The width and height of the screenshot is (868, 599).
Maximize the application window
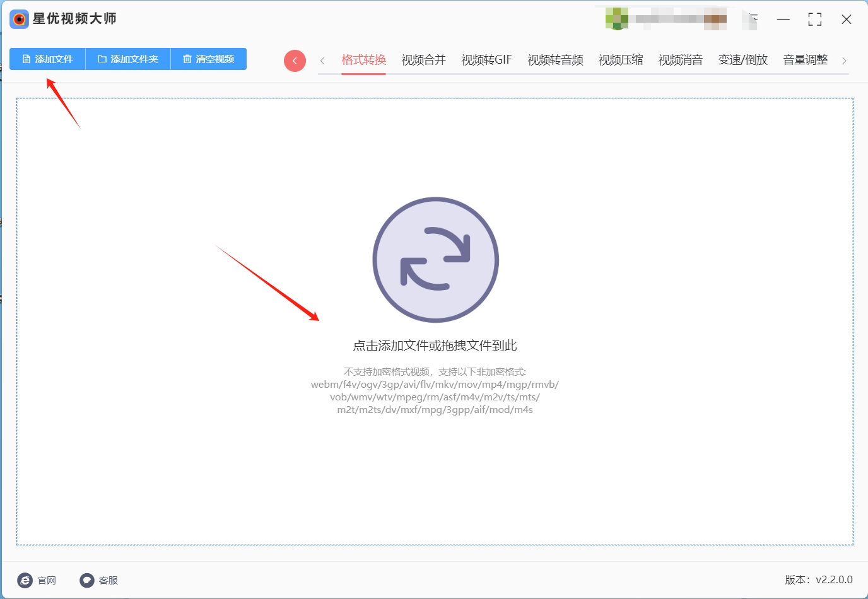click(815, 20)
